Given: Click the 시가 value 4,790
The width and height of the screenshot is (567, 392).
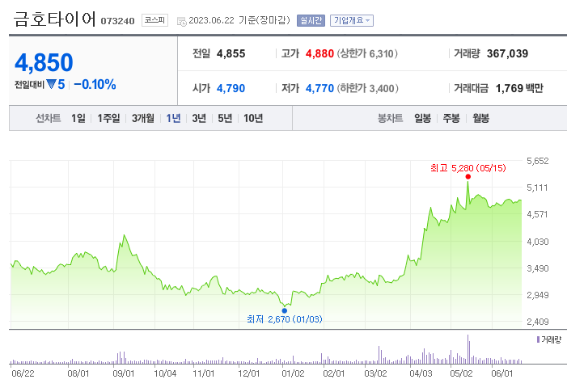Looking at the screenshot, I should pyautogui.click(x=231, y=88).
